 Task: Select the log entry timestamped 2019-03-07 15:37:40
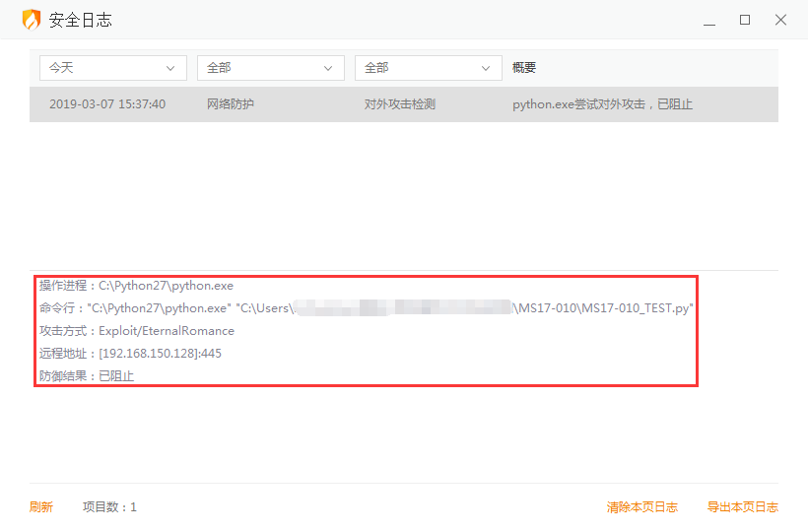point(107,104)
